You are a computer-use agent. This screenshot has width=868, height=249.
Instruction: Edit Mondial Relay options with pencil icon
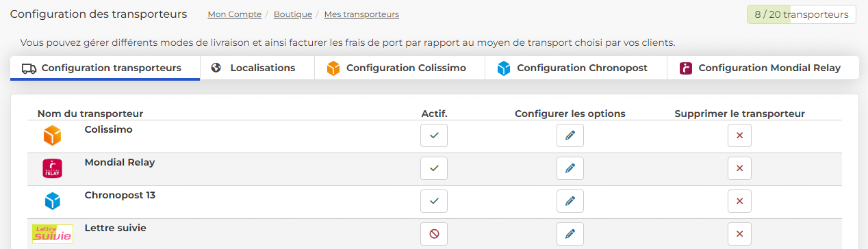coord(570,168)
